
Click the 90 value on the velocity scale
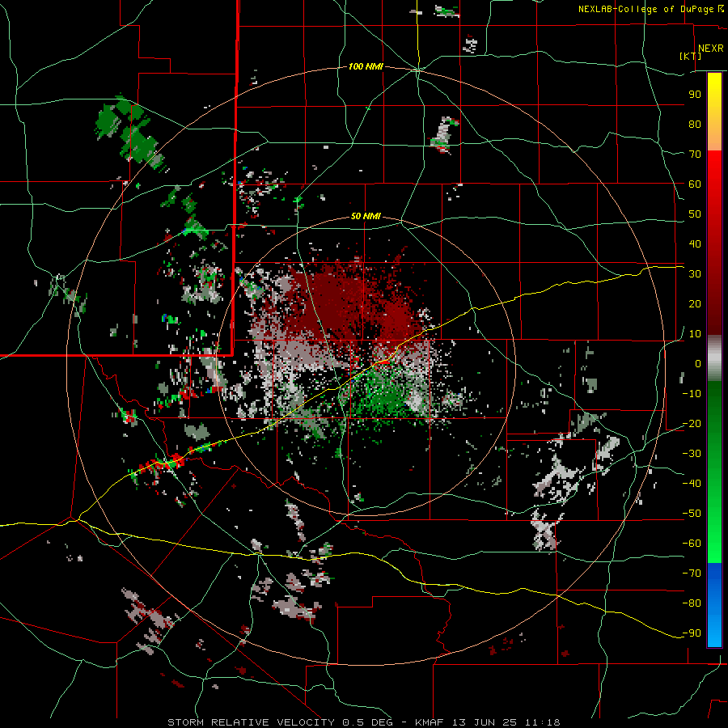[x=695, y=95]
